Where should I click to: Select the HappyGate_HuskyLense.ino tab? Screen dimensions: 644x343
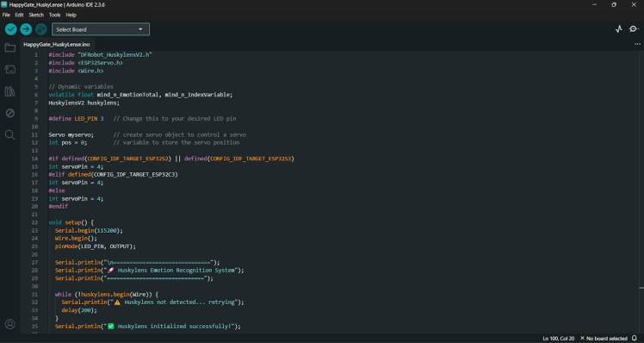pyautogui.click(x=57, y=45)
